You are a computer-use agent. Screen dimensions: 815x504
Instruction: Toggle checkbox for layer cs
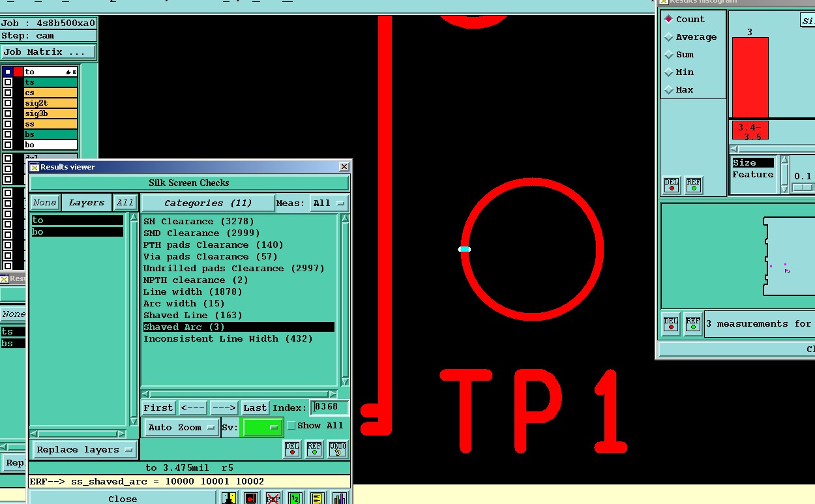click(8, 93)
